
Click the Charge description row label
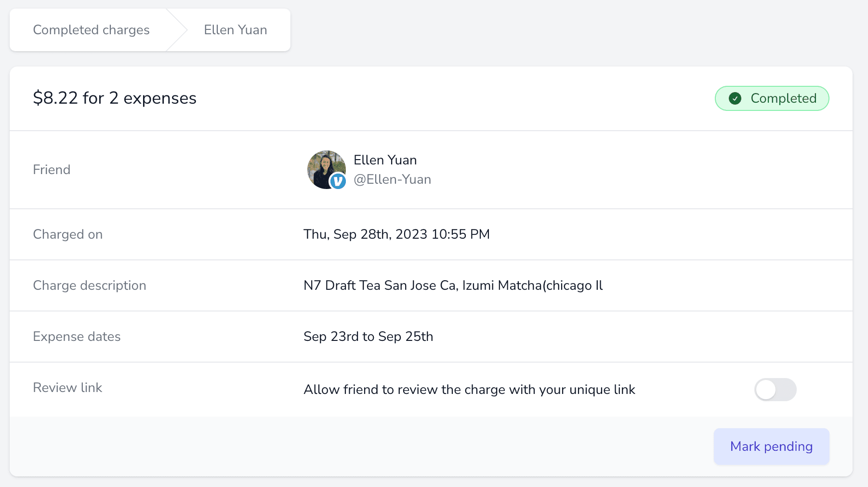point(90,285)
